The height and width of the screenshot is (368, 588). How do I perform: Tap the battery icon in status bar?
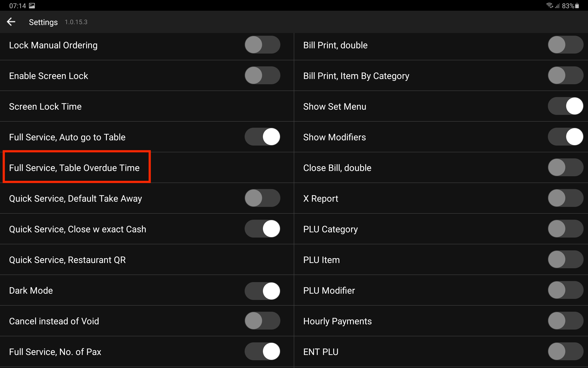577,6
